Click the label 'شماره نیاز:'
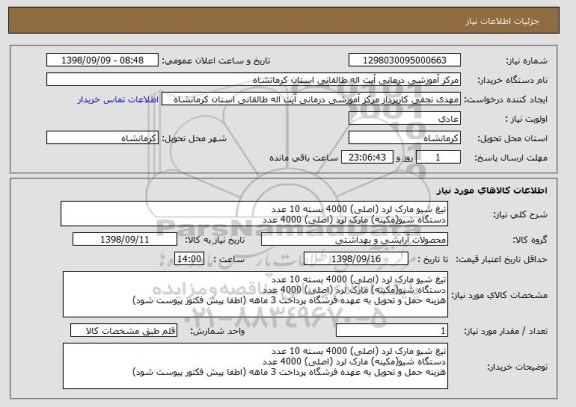 (527, 61)
